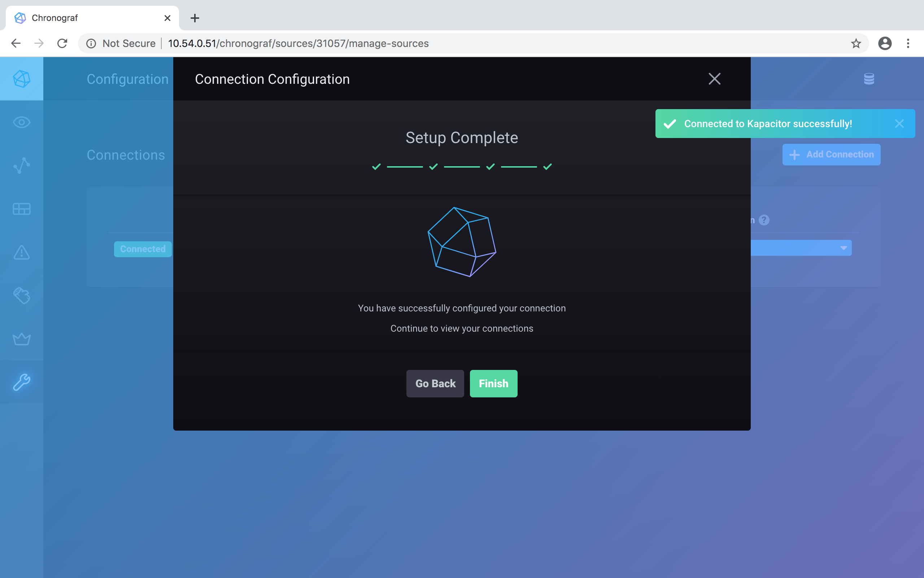Click 'Connected to Kapacitor successfully!' text
Screen dimensions: 924x578
pos(768,124)
